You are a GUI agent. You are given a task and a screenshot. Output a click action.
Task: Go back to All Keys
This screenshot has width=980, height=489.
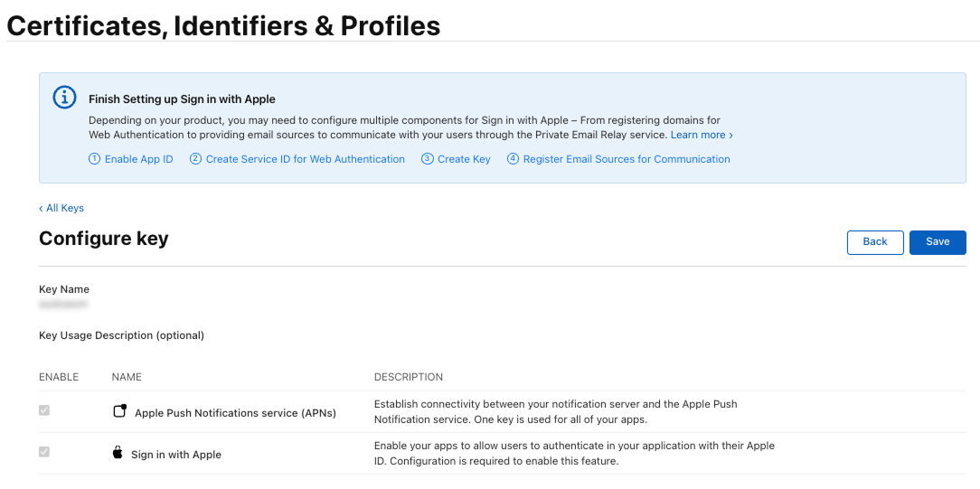pos(61,208)
